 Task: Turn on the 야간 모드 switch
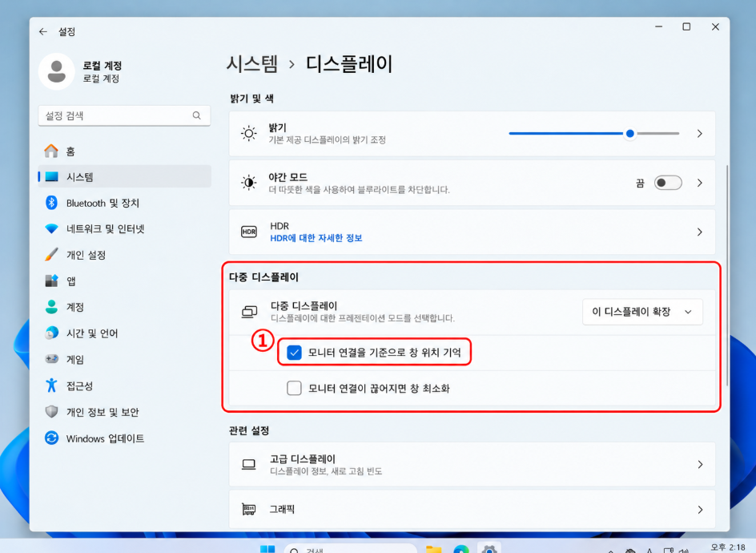pyautogui.click(x=668, y=183)
